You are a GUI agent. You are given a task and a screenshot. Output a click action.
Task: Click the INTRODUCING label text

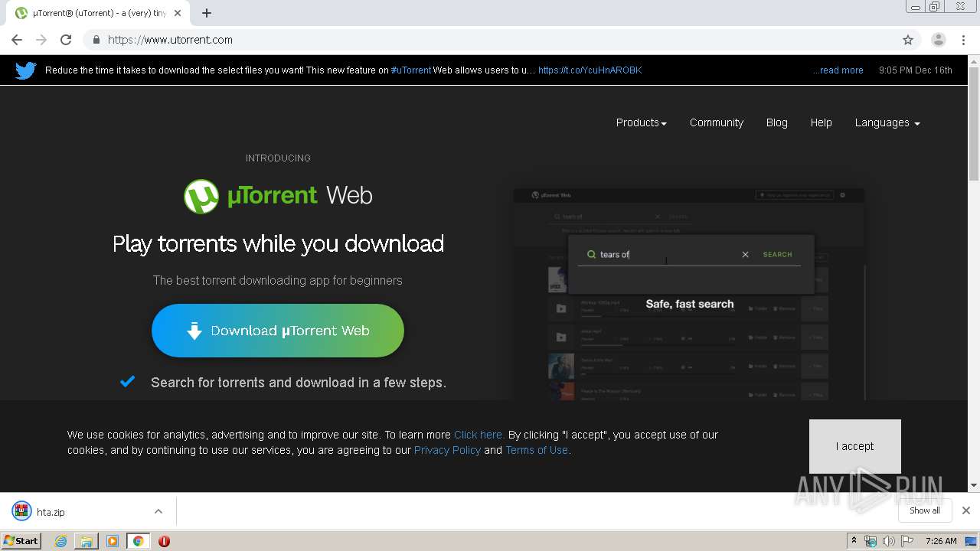[278, 158]
